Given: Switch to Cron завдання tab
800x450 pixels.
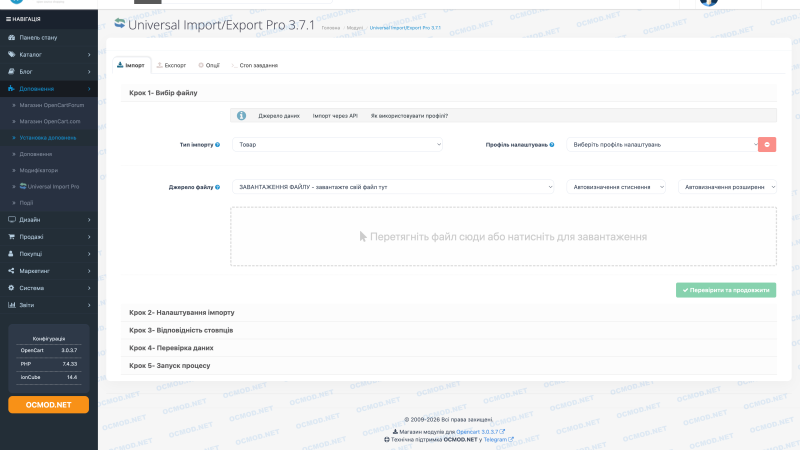Looking at the screenshot, I should (x=255, y=65).
